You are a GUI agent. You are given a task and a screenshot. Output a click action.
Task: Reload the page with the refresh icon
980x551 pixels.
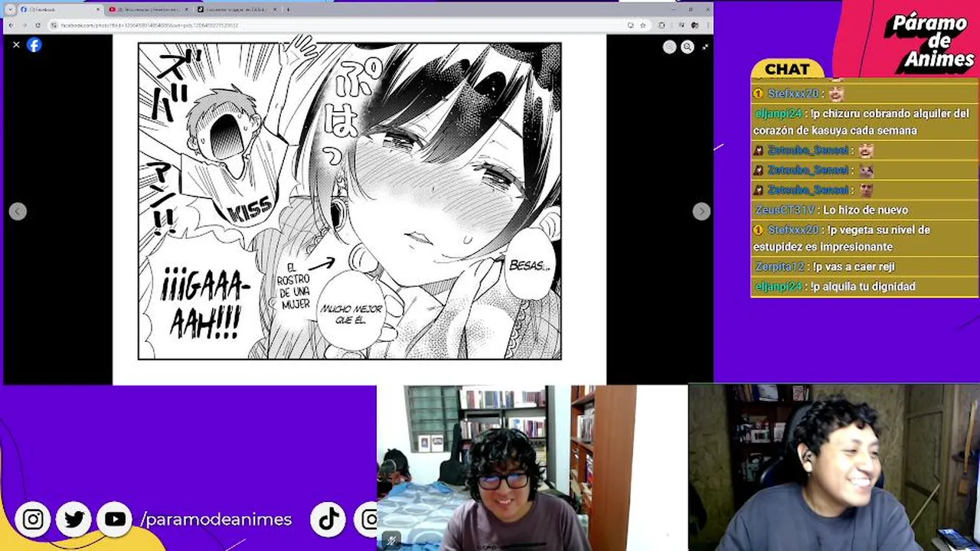tap(38, 25)
